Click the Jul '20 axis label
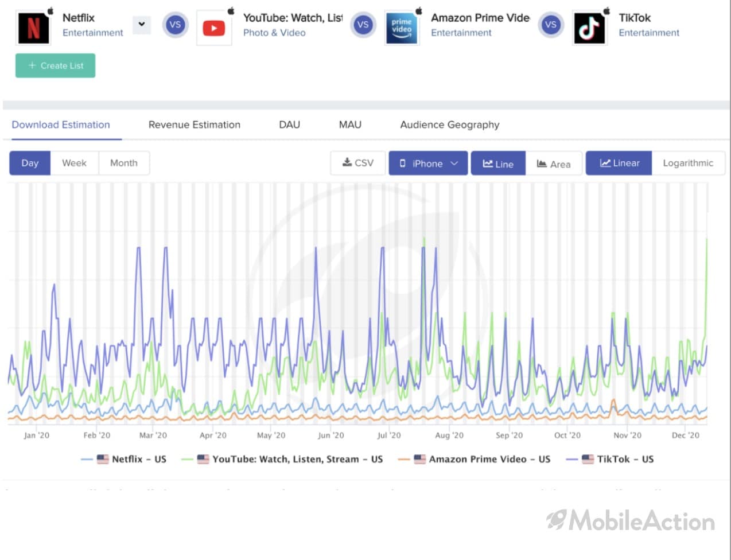Viewport: 731px width, 560px height. pos(389,435)
